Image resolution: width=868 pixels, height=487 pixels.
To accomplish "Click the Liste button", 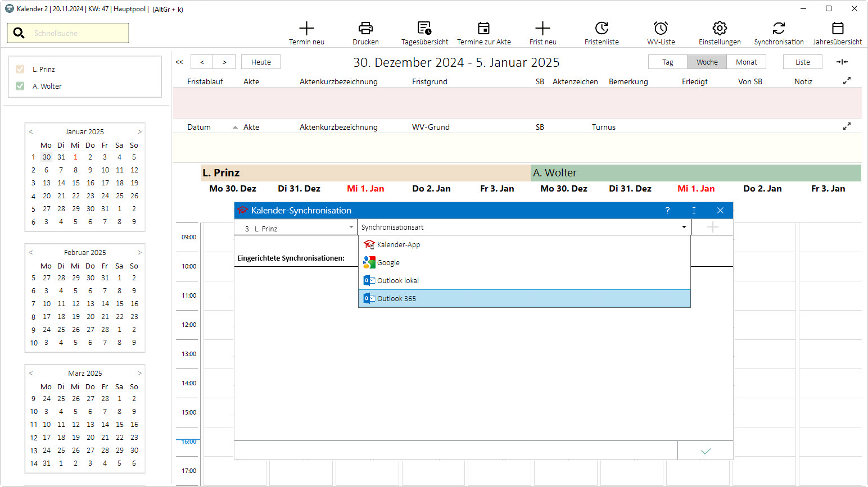I will tap(802, 62).
